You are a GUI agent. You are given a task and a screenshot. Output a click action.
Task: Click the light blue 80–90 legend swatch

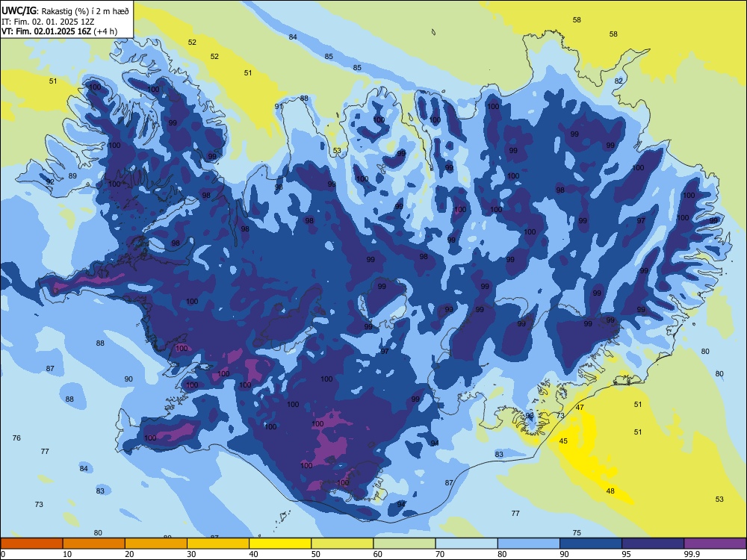click(x=529, y=544)
